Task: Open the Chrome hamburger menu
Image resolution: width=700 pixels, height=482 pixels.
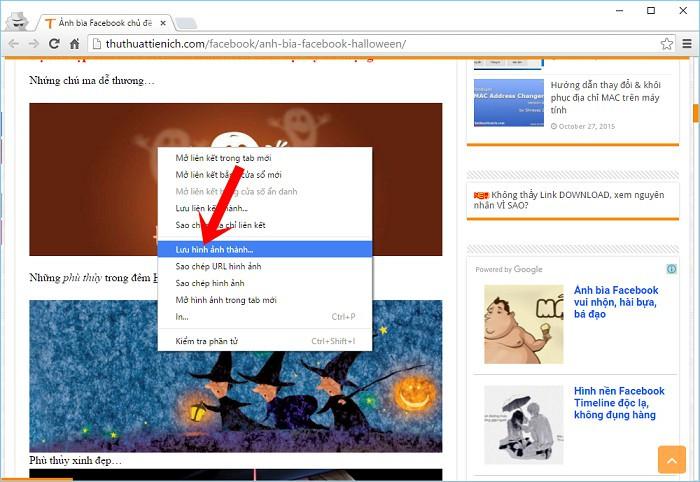Action: click(687, 44)
